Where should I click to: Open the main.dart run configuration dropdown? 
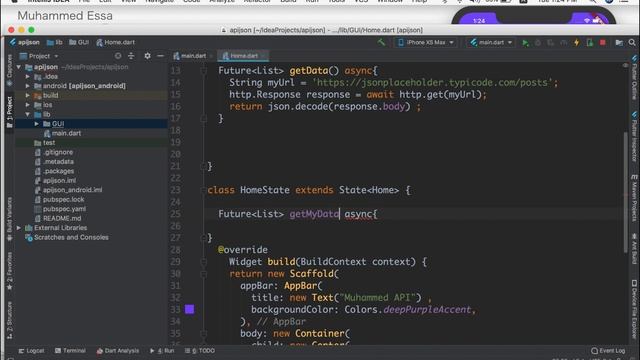[x=491, y=42]
